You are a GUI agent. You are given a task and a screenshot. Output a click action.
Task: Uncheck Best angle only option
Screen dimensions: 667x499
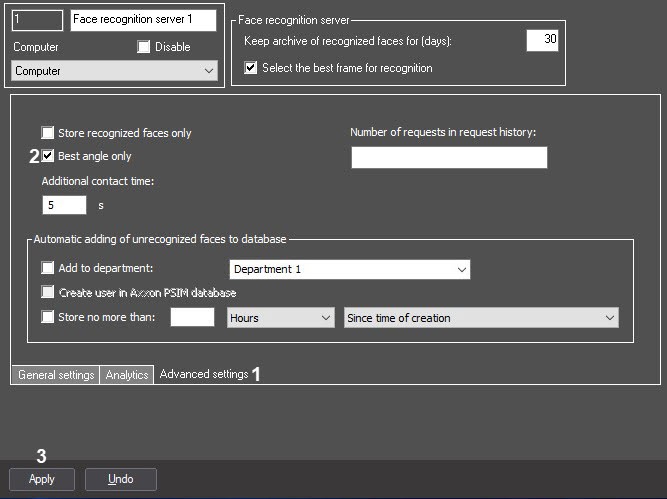click(x=48, y=156)
